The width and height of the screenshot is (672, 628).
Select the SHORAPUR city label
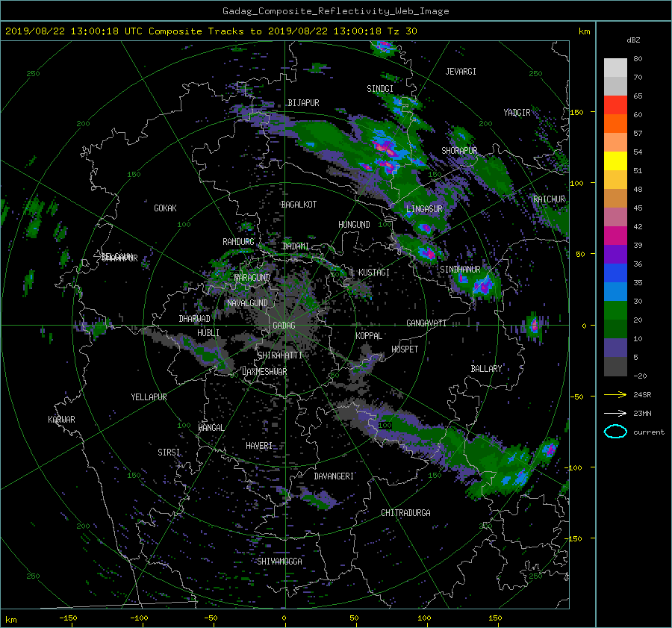pyautogui.click(x=459, y=151)
